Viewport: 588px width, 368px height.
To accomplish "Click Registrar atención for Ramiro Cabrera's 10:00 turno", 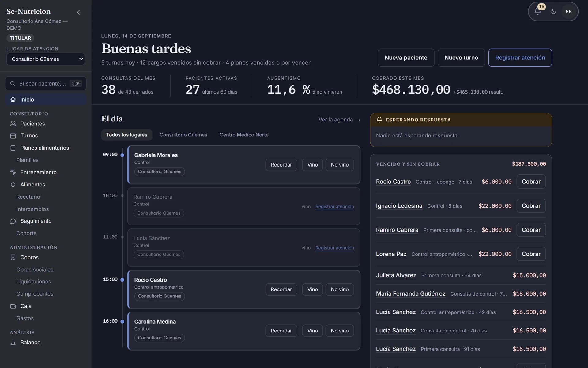I will point(335,207).
